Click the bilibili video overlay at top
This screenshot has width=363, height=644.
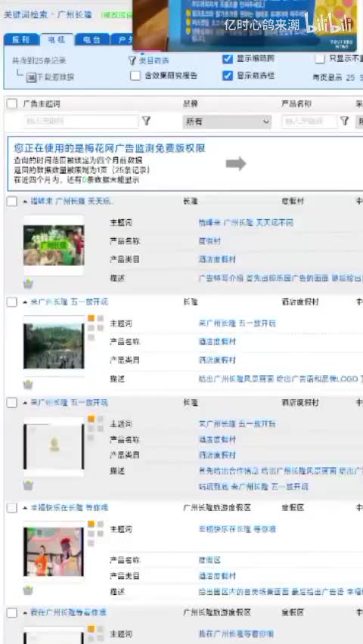click(x=245, y=25)
